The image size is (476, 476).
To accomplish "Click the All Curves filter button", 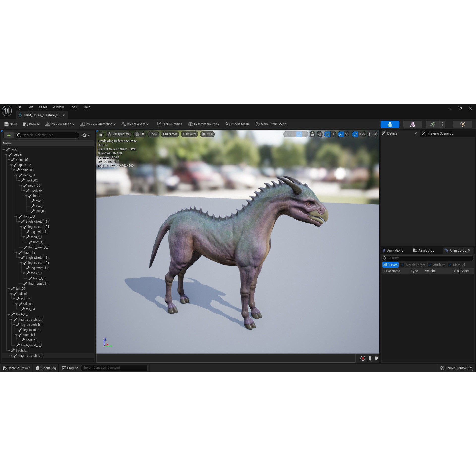I will tap(390, 265).
